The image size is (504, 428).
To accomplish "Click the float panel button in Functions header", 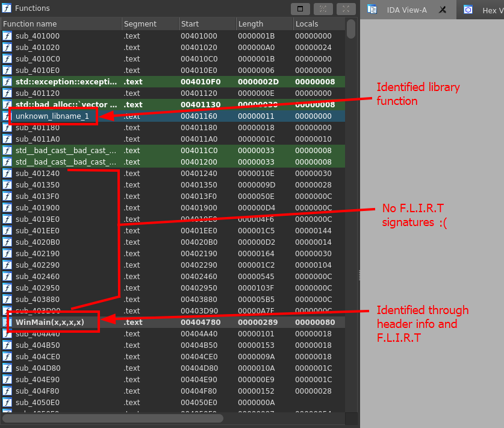I will click(x=300, y=9).
